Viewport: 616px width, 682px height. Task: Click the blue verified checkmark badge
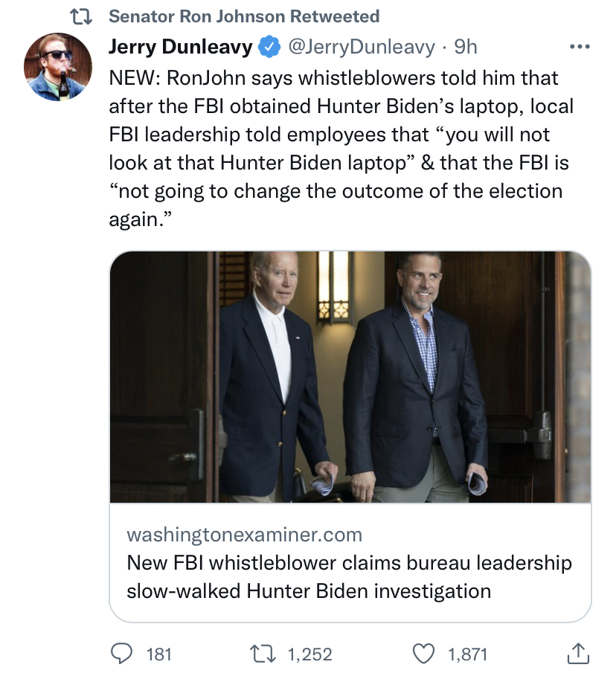coord(269,47)
